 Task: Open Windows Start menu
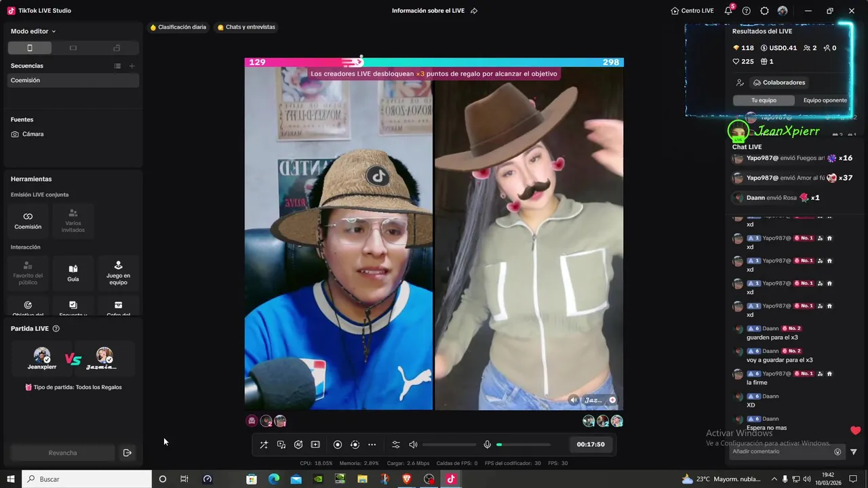pos(10,479)
